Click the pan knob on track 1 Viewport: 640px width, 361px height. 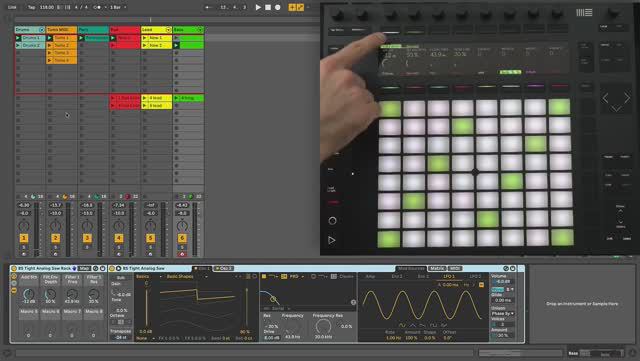[24, 225]
